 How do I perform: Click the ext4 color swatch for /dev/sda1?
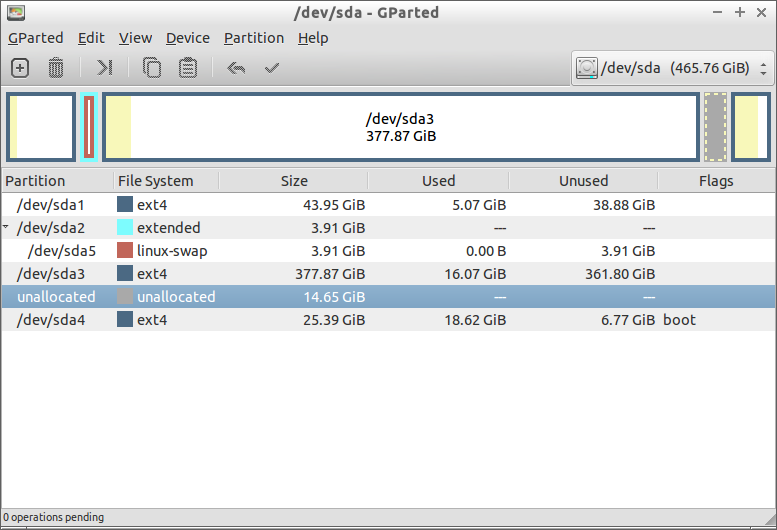pyautogui.click(x=125, y=204)
